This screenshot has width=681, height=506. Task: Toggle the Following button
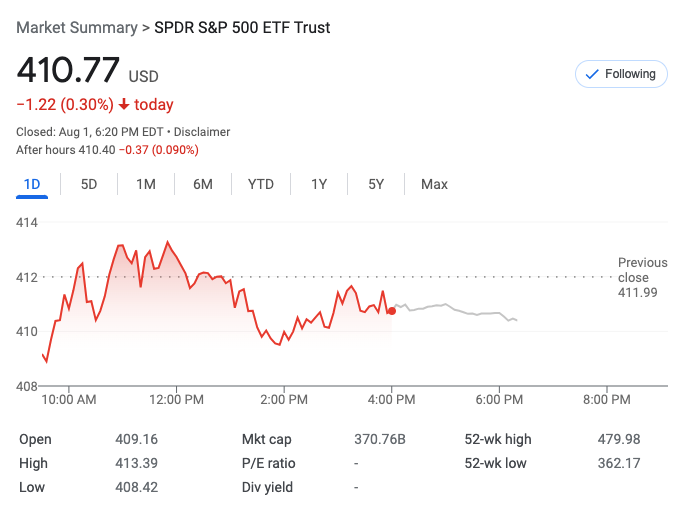(621, 74)
